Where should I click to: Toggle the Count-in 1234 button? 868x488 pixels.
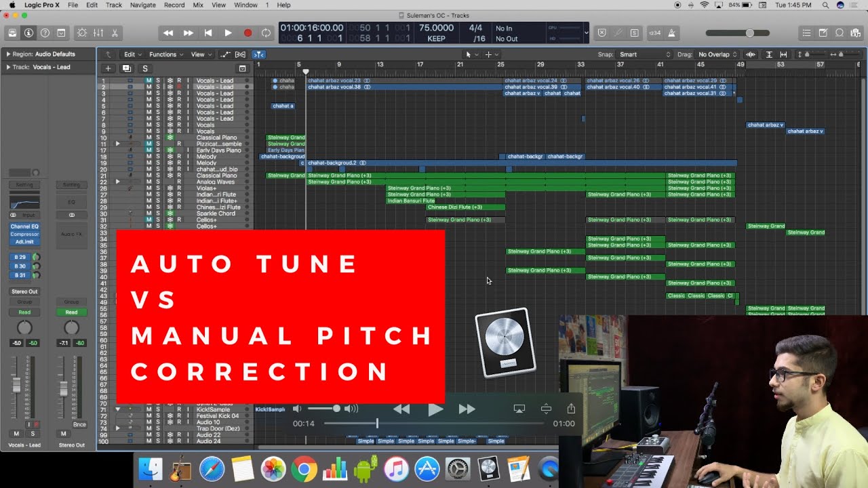654,33
